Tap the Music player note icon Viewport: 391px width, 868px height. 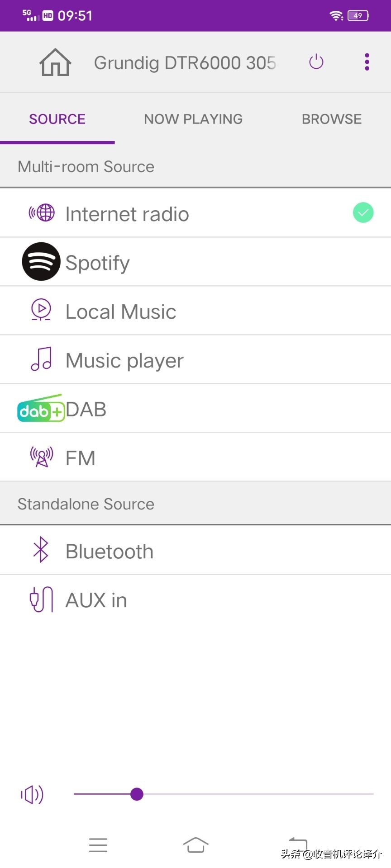tap(41, 359)
